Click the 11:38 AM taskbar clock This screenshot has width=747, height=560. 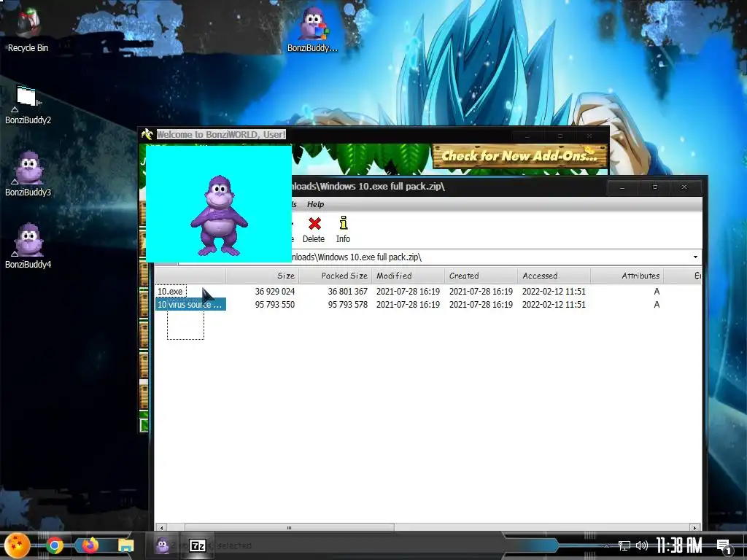coord(679,545)
